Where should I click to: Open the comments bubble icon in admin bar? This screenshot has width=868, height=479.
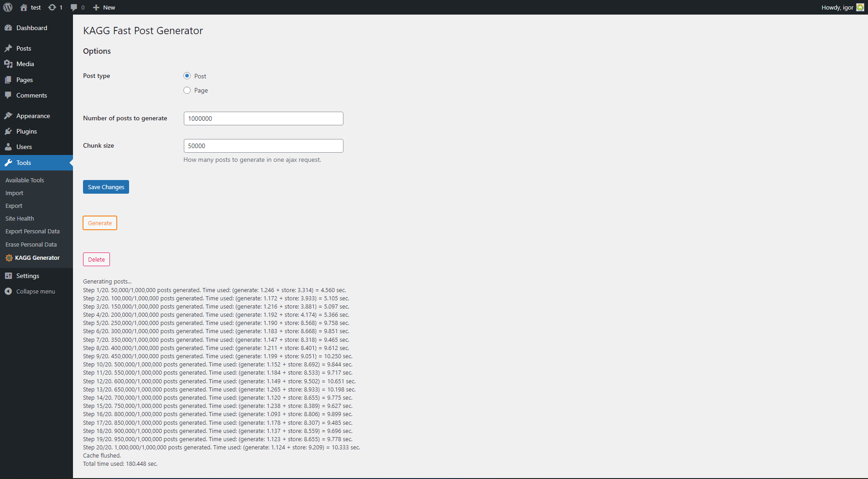pyautogui.click(x=74, y=7)
